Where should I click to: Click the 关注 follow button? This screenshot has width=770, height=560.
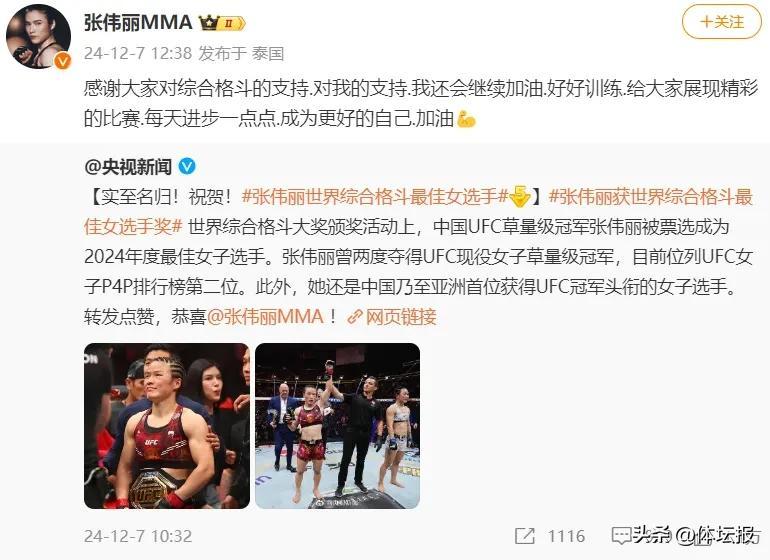[x=721, y=22]
